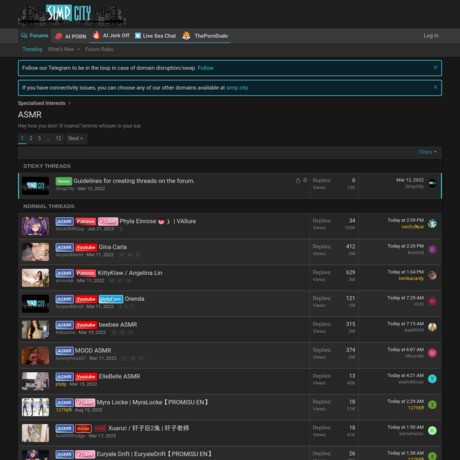Open last poster avatar on Gina Carla row
The height and width of the screenshot is (460, 460).
[432, 250]
